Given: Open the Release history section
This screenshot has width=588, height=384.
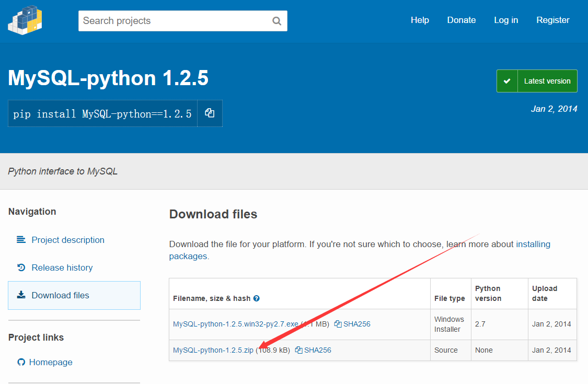Looking at the screenshot, I should pyautogui.click(x=62, y=267).
